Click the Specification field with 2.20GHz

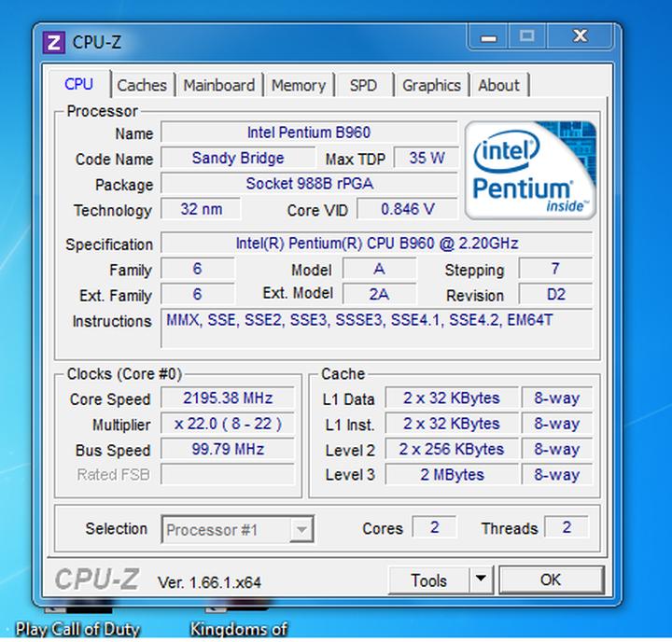377,244
